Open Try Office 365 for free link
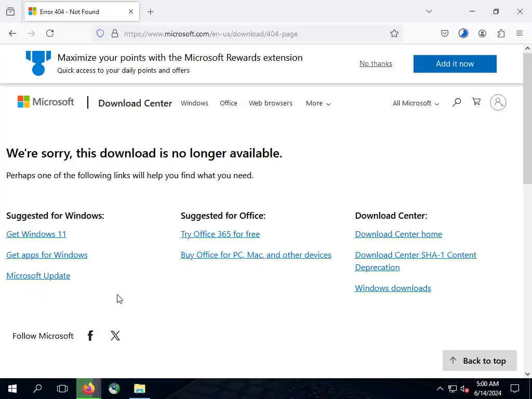Screen dimensions: 532x399 click(220, 234)
